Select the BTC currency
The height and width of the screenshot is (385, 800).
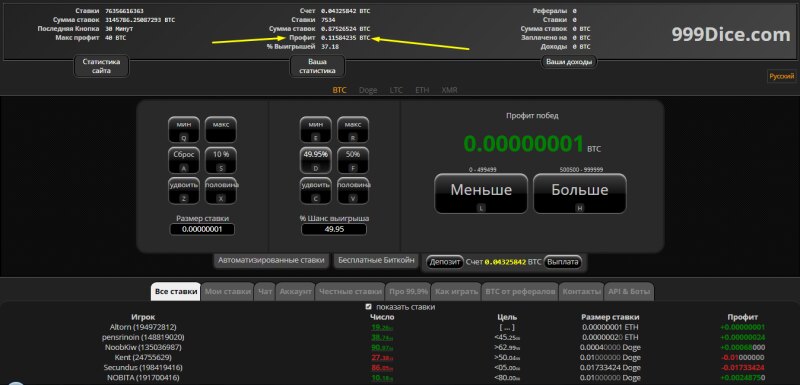click(x=339, y=90)
